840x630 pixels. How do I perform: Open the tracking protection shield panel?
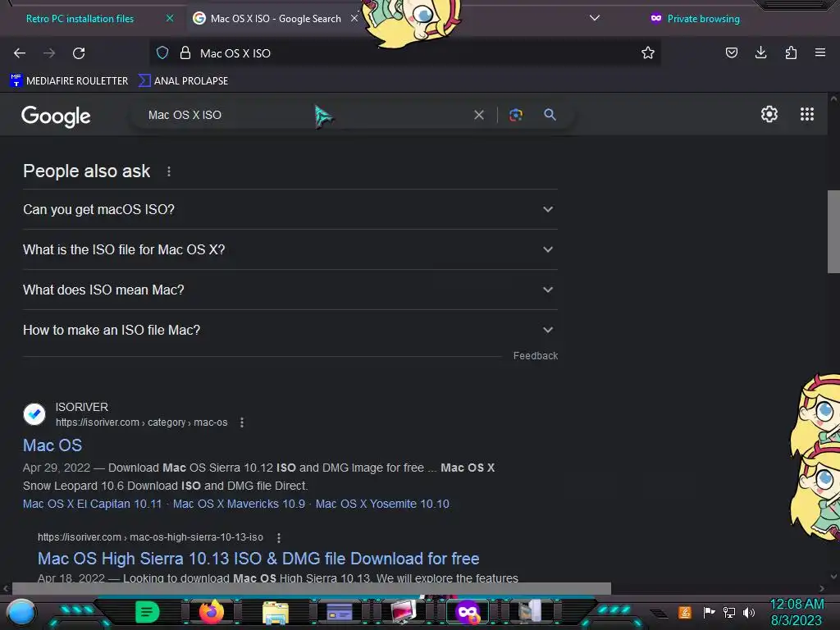[x=162, y=52]
